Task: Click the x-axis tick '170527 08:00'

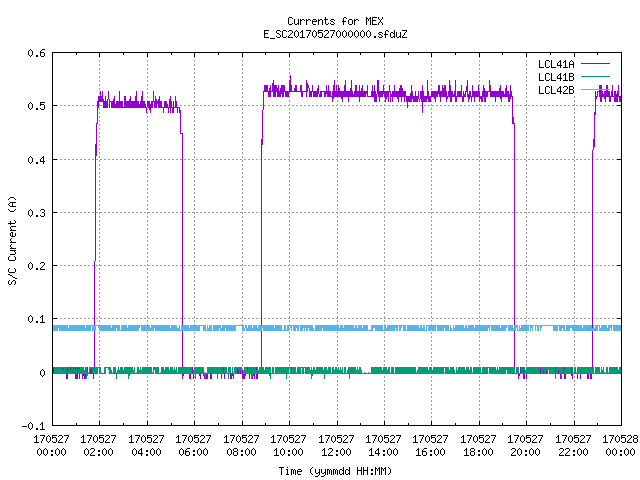Action: tap(241, 446)
